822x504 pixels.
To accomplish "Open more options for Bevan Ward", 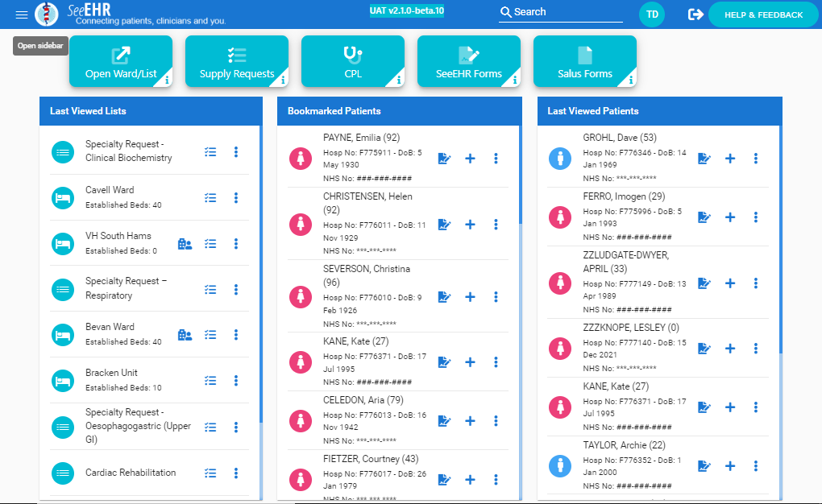I will click(236, 335).
